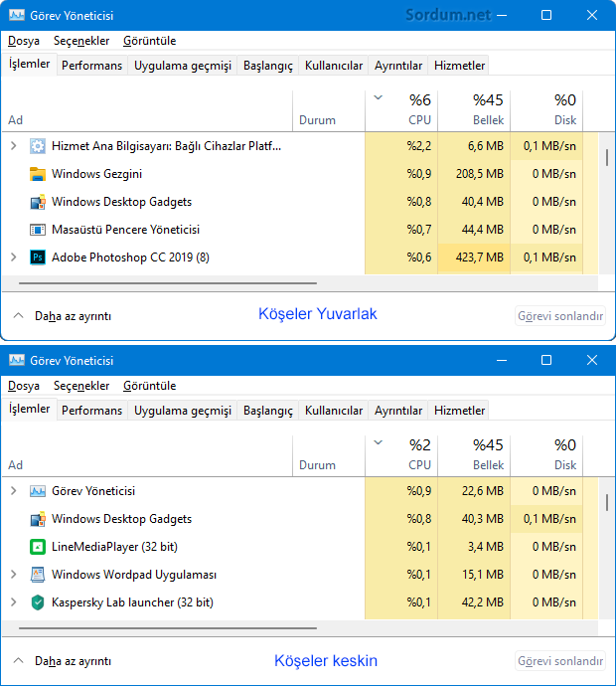The image size is (616, 686).
Task: Sort by Ad column in top window
Action: click(x=147, y=111)
